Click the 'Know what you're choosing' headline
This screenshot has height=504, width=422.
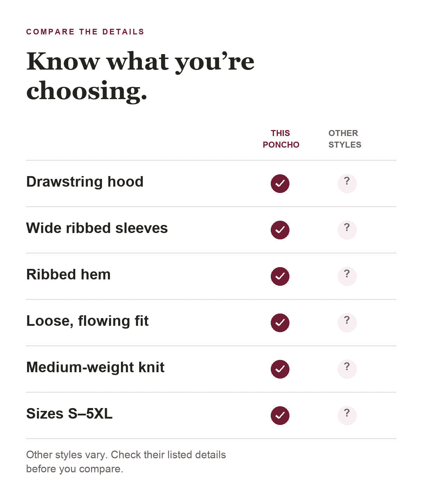140,76
